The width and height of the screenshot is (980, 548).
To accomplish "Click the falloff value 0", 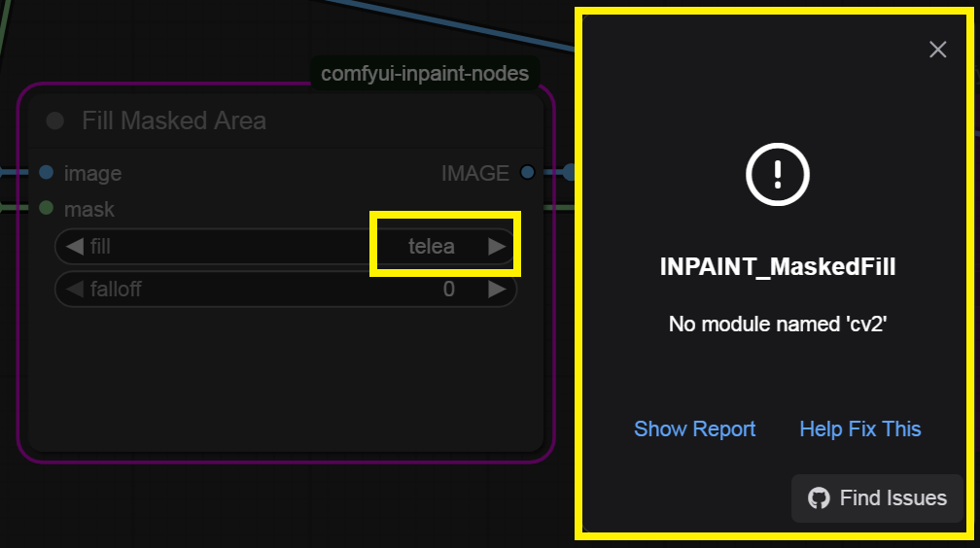I will 448,289.
